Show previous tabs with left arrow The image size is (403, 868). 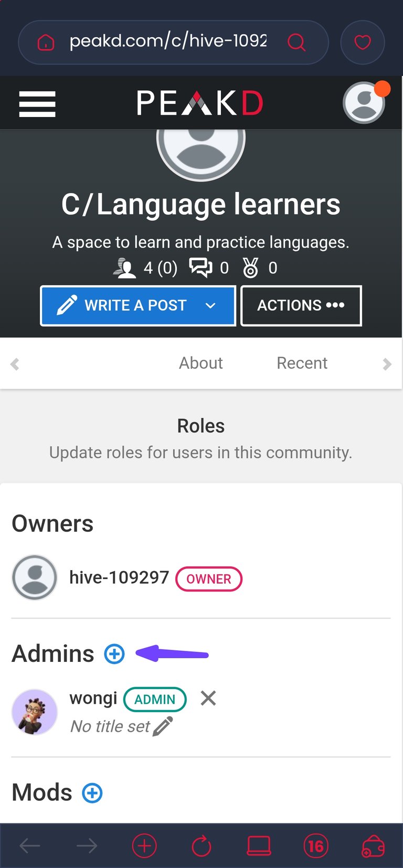pyautogui.click(x=15, y=364)
